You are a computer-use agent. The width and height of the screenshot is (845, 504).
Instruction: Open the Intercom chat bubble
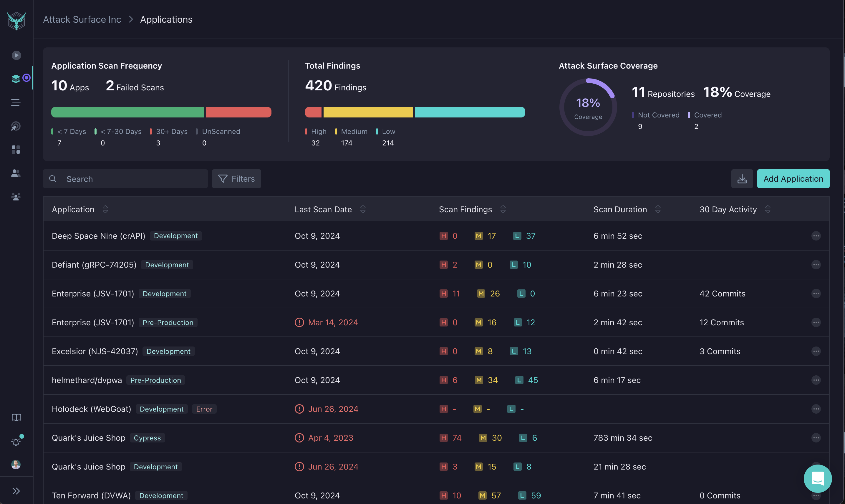(818, 478)
